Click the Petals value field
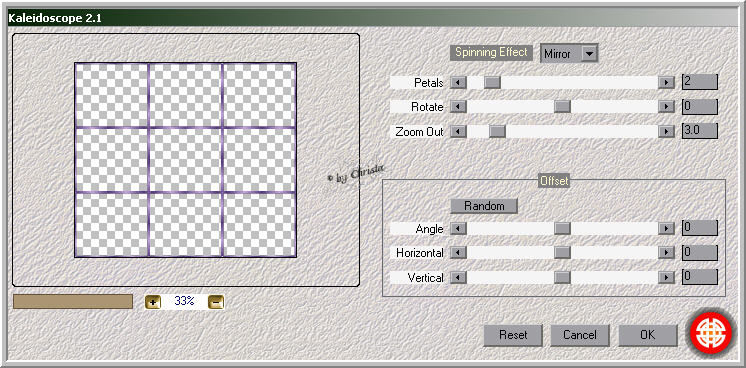This screenshot has width=746, height=368. pos(699,82)
